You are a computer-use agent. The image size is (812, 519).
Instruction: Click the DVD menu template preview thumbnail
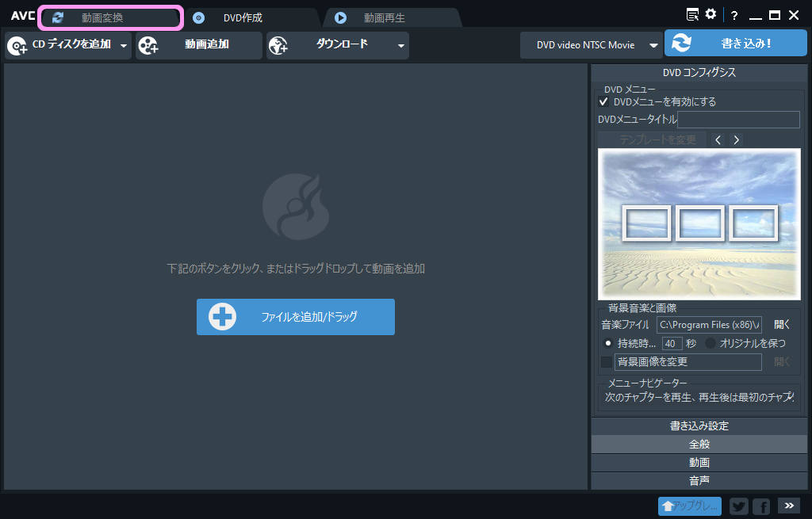(x=699, y=224)
